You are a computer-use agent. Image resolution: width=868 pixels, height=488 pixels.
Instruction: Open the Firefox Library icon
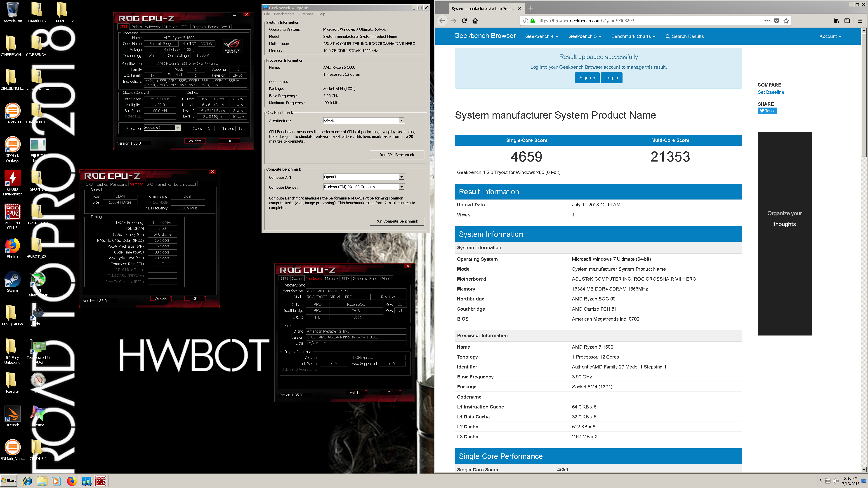[837, 21]
